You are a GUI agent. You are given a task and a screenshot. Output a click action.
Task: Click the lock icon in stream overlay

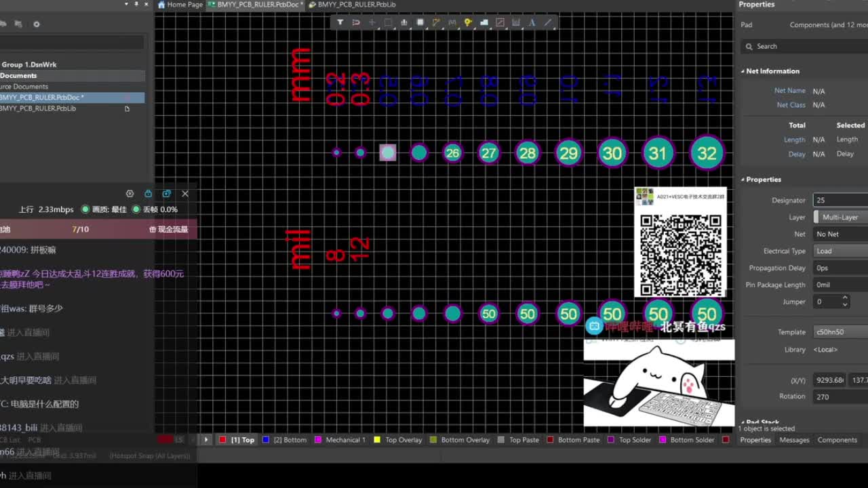pyautogui.click(x=149, y=193)
